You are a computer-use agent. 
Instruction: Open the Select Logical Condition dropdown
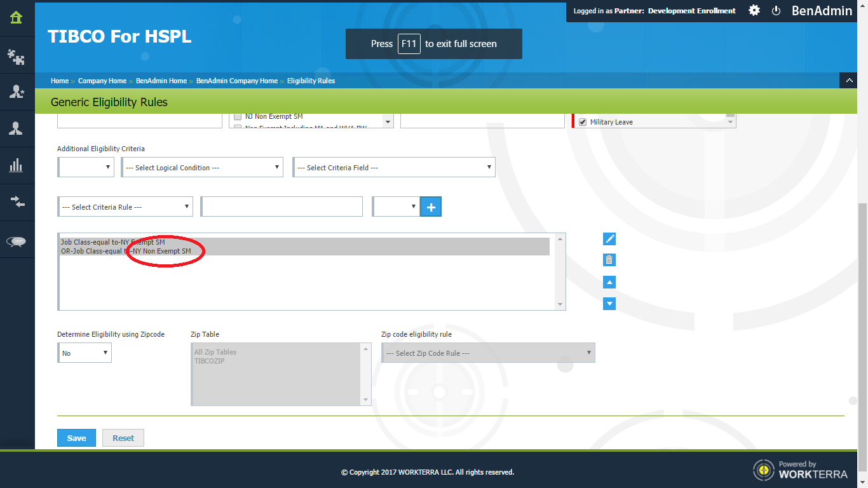tap(202, 167)
